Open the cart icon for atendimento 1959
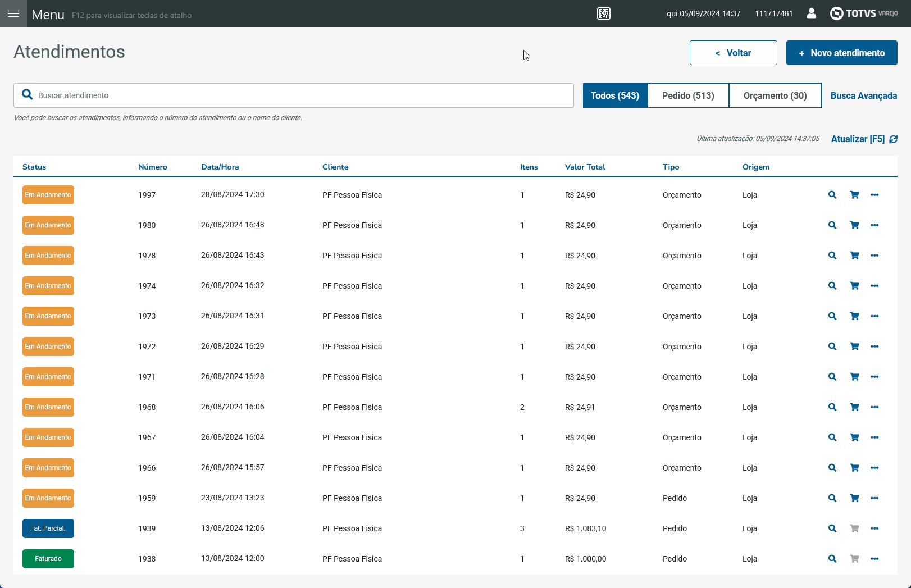911x588 pixels. 854,498
